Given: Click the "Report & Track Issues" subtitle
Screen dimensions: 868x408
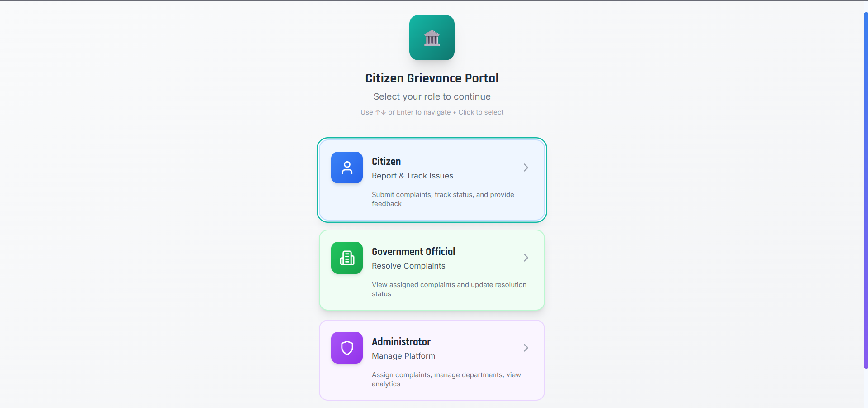Looking at the screenshot, I should [413, 176].
